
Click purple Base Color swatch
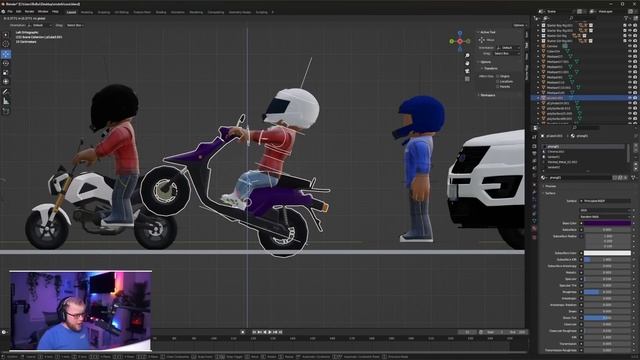607,223
